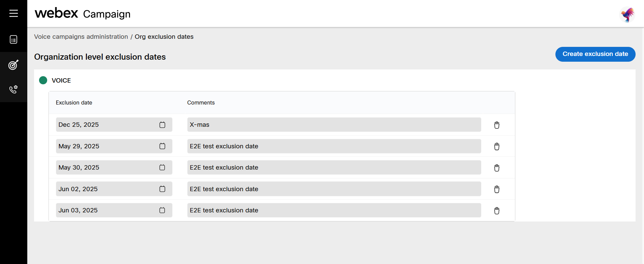Open the hamburger navigation menu
Viewport: 644px width, 264px height.
(13, 13)
